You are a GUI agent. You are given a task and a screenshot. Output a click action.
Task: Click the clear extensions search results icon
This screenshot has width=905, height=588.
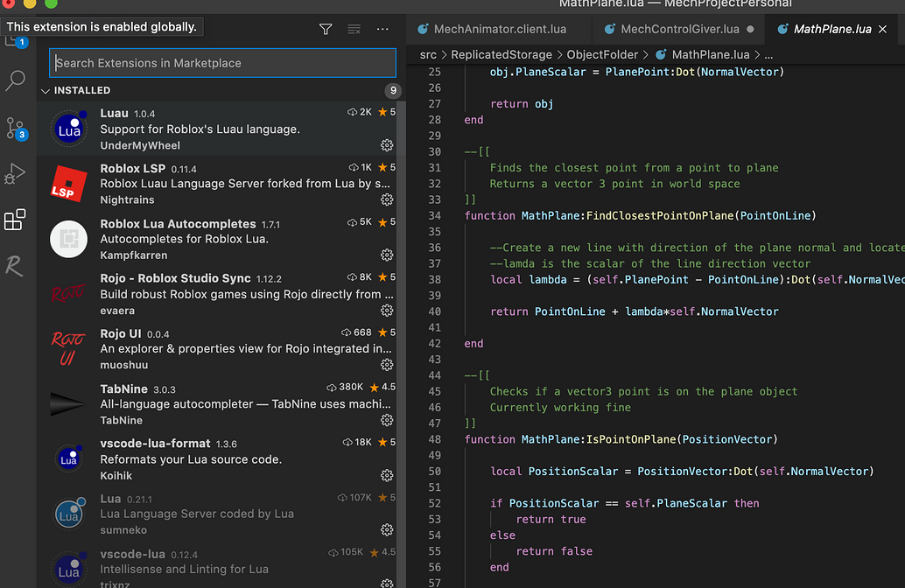coord(354,29)
